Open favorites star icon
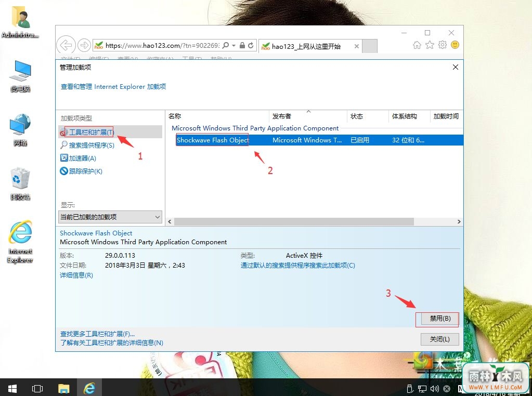 pyautogui.click(x=430, y=45)
